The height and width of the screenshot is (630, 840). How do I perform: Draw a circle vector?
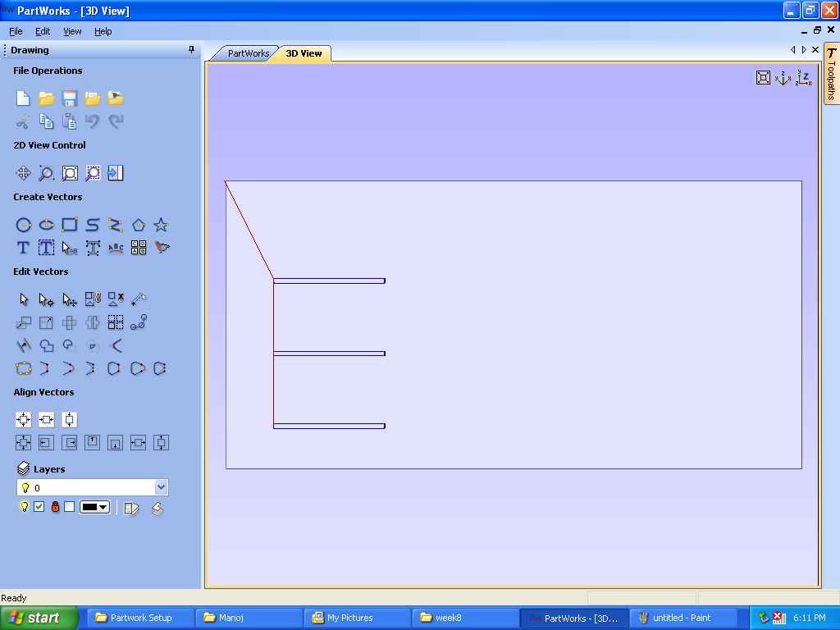click(x=23, y=225)
